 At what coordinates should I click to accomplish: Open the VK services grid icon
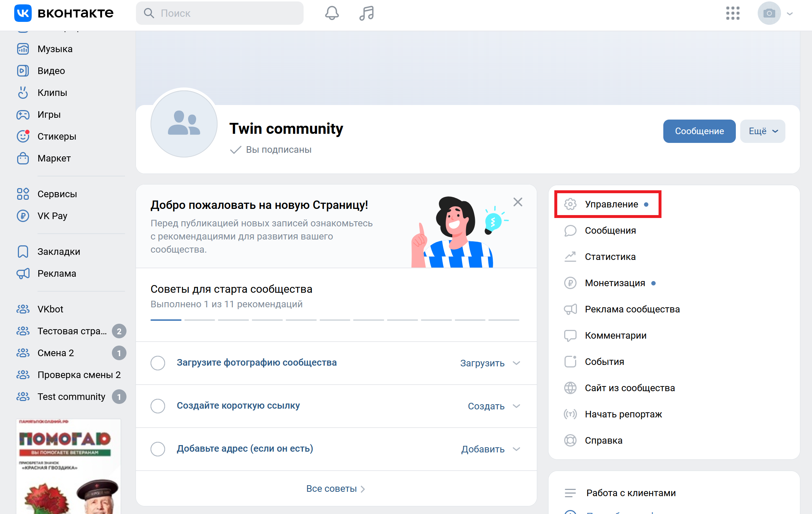coord(733,13)
